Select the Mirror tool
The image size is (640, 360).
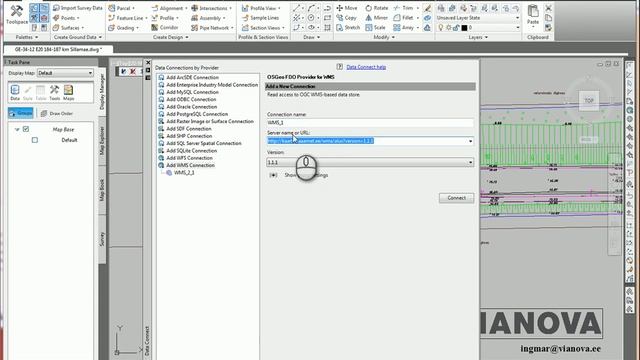pyautogui.click(x=376, y=18)
